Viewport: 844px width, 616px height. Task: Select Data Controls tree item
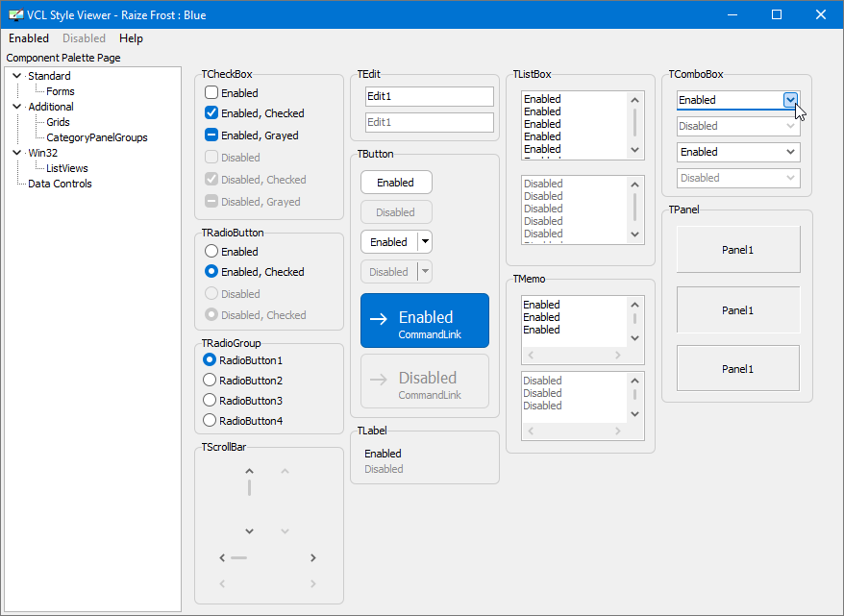60,184
